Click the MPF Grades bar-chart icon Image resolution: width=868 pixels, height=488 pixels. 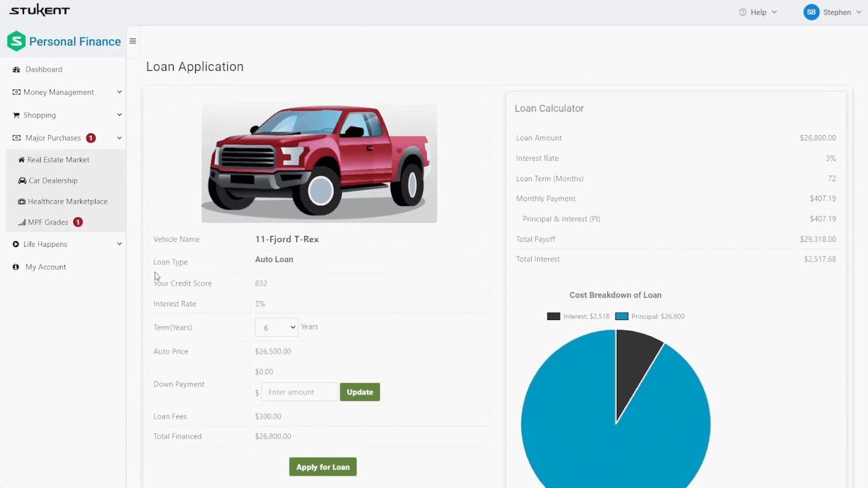(x=22, y=222)
